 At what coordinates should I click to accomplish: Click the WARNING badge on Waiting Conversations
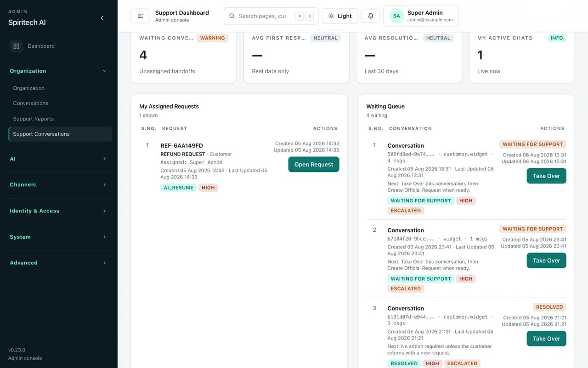(213, 38)
